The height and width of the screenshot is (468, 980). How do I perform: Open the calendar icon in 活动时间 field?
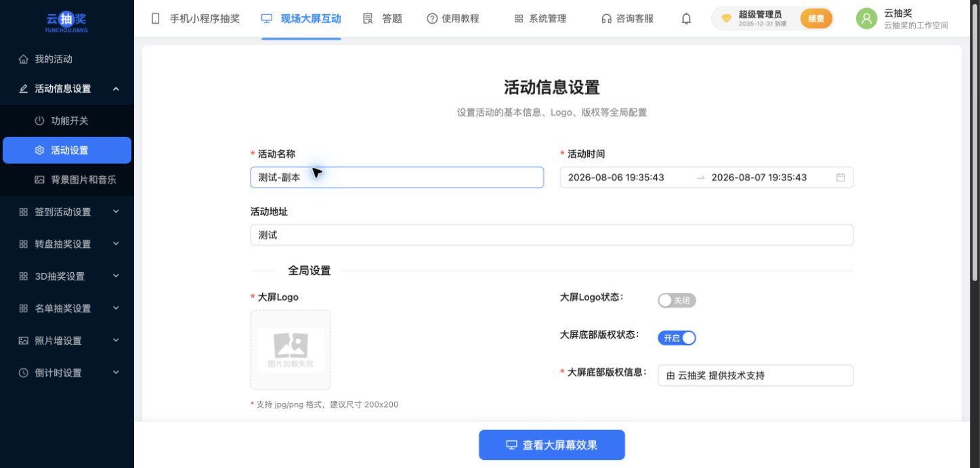[840, 177]
